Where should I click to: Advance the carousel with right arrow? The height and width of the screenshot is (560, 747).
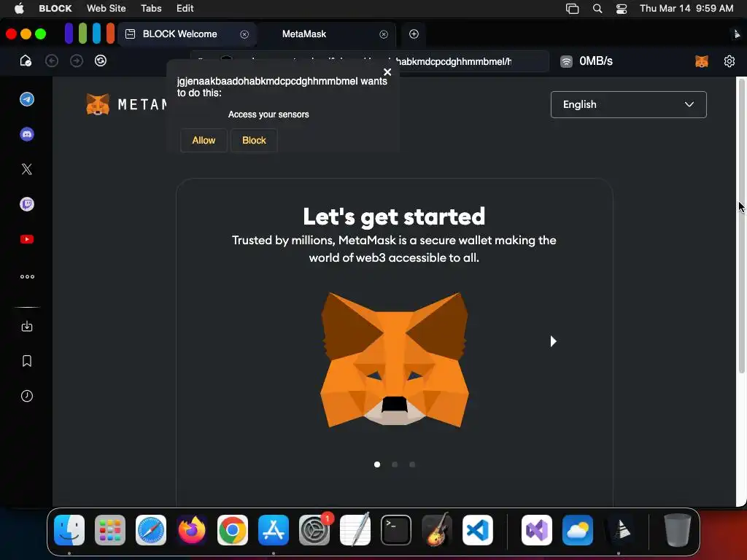(x=553, y=341)
